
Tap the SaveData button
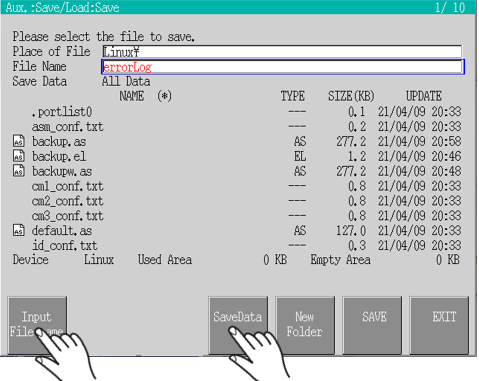[238, 325]
